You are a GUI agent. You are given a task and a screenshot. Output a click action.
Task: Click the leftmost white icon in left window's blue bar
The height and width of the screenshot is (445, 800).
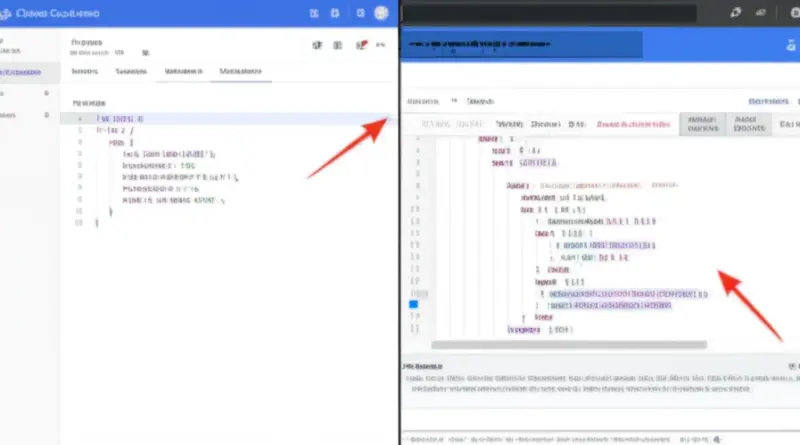click(x=314, y=13)
